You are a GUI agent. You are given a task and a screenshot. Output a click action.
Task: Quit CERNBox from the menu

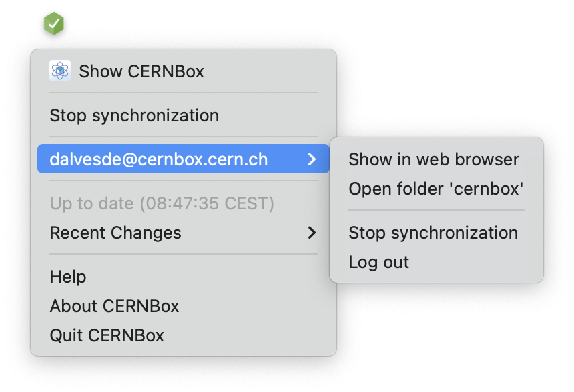(107, 335)
